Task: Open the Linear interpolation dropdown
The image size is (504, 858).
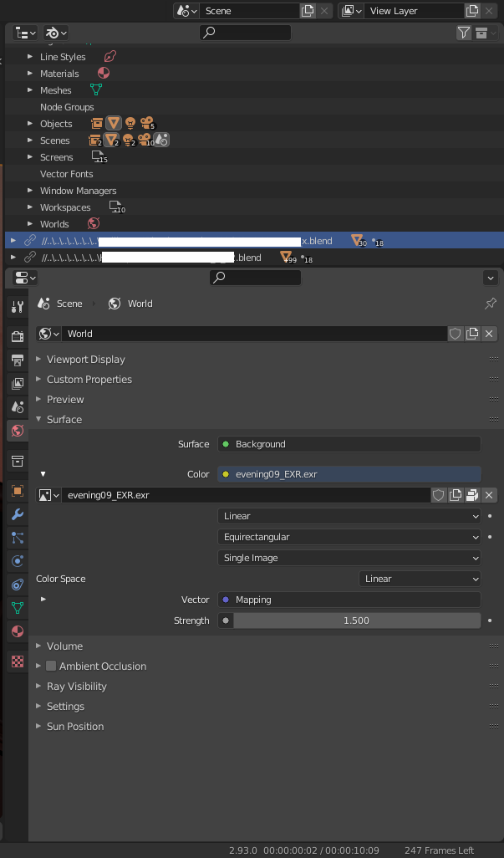Action: [349, 516]
